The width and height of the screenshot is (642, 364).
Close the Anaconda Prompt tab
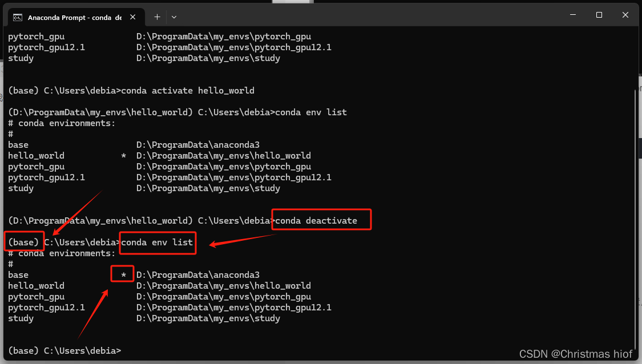coord(132,17)
